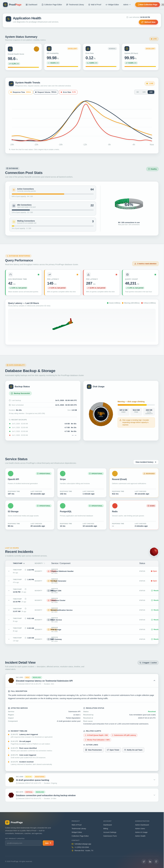Select the 6H time range

(x=137, y=92)
